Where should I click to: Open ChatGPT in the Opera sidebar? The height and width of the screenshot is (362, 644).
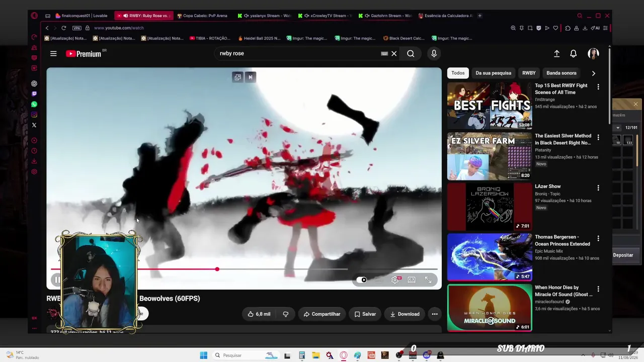[x=34, y=83]
